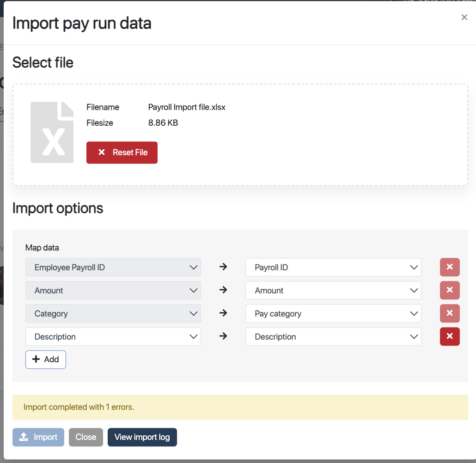The width and height of the screenshot is (476, 463).
Task: Change the Amount target field dropdown
Action: tap(333, 290)
